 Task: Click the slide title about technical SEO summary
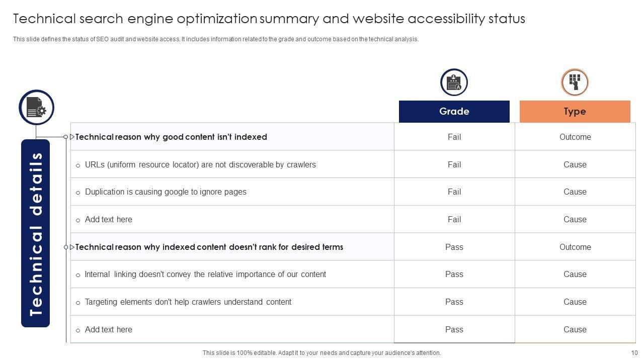tap(269, 19)
